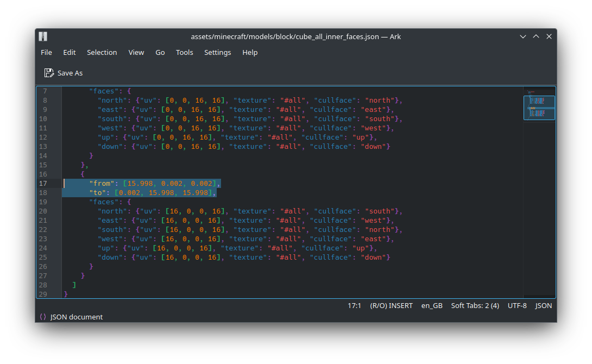Click "faces" key on line 19

(x=104, y=202)
